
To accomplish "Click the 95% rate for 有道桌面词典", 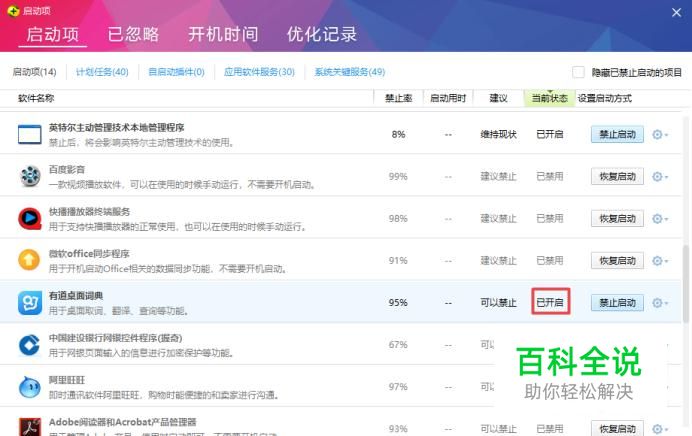I will (x=398, y=303).
